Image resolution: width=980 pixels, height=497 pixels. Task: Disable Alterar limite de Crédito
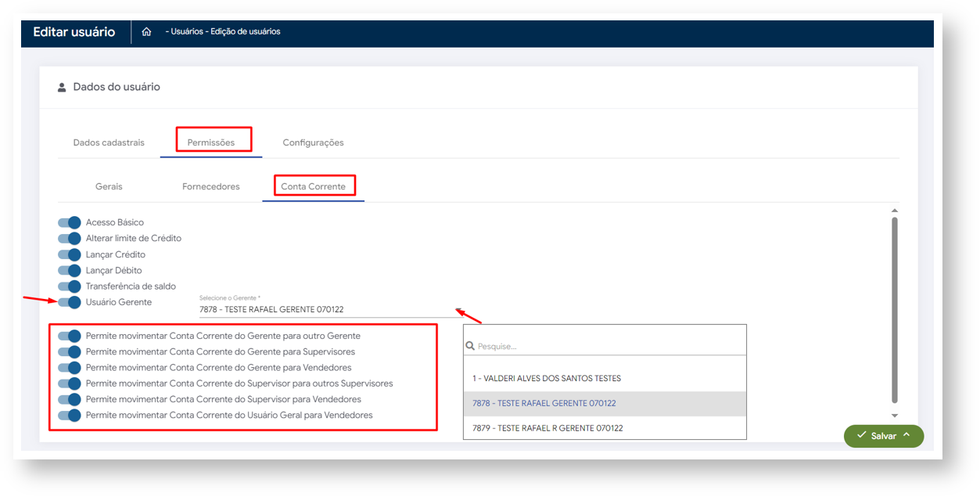(x=70, y=238)
